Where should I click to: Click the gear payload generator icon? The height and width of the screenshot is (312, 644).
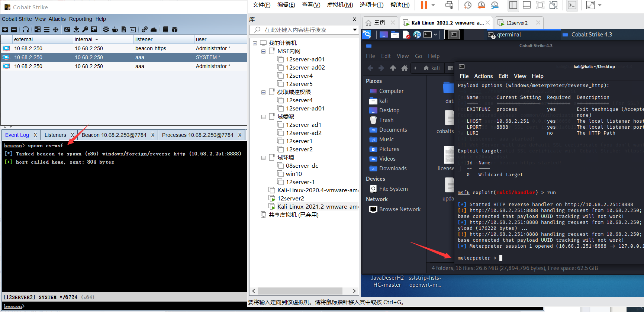coord(106,29)
